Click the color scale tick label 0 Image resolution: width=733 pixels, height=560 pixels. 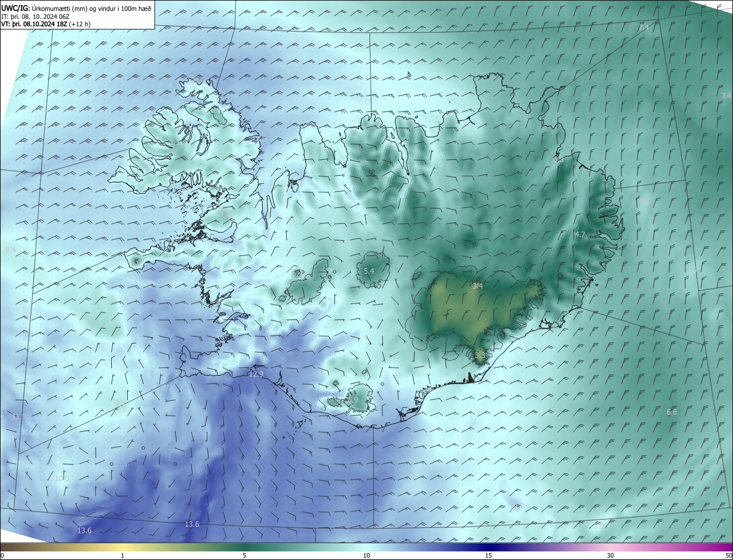pos(2,556)
